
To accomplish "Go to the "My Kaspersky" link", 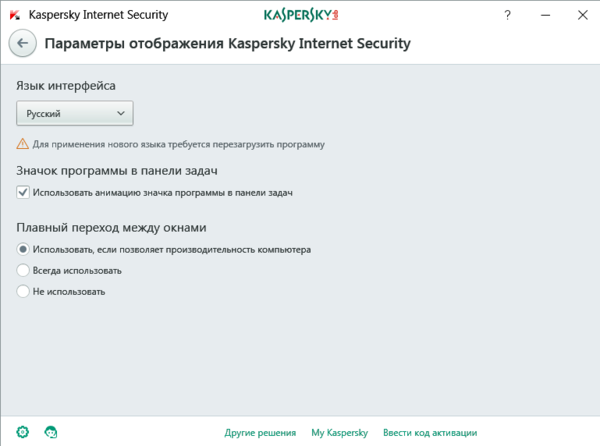I will [x=340, y=433].
